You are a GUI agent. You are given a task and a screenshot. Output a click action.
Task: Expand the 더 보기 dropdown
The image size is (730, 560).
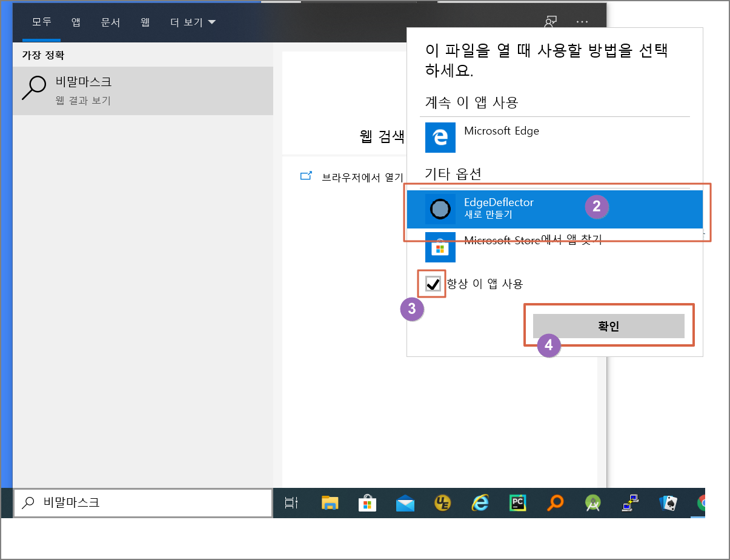(x=193, y=22)
